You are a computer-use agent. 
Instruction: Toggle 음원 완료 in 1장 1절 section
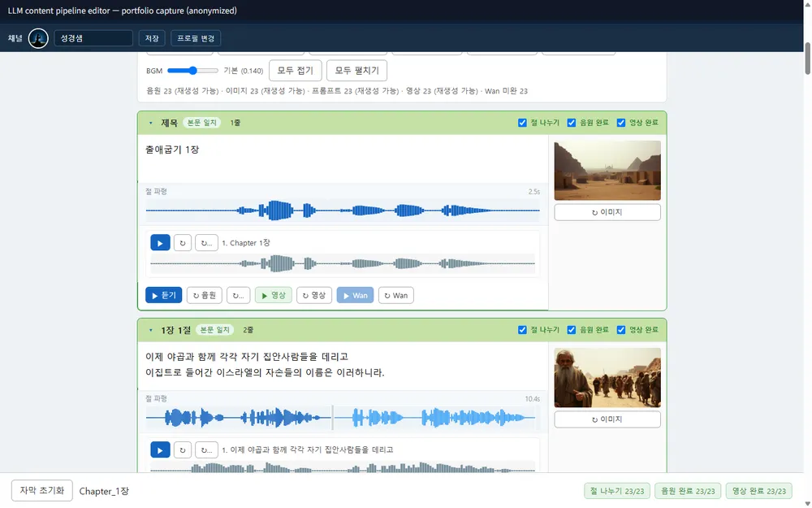pyautogui.click(x=571, y=330)
